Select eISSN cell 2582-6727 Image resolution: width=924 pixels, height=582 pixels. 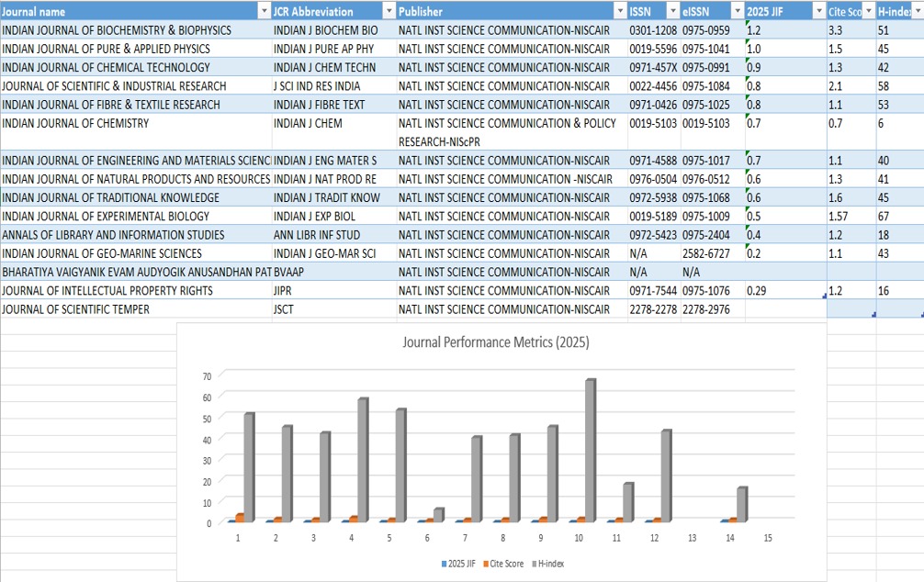pyautogui.click(x=713, y=253)
